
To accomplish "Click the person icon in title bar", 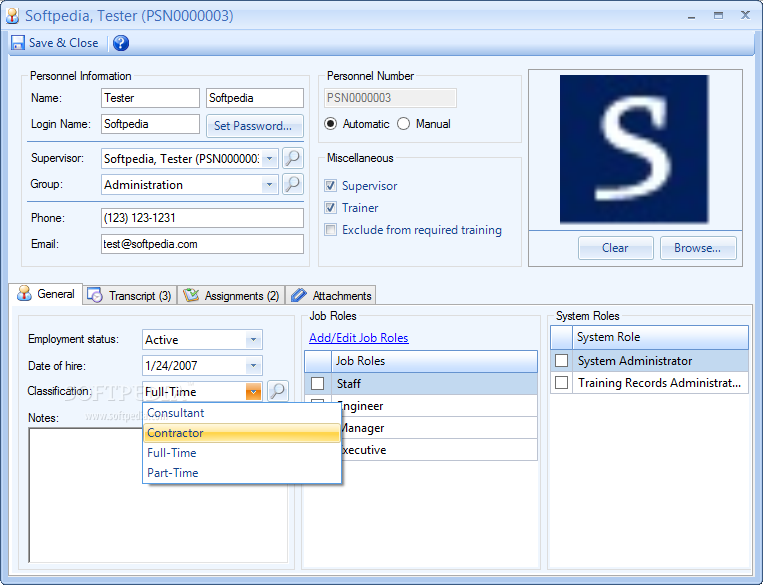I will (x=12, y=16).
